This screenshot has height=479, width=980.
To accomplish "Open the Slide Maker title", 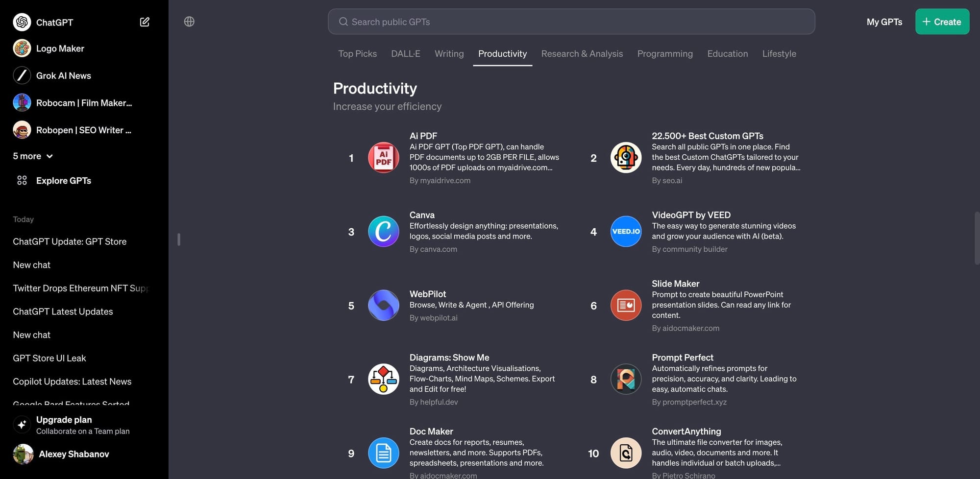I will tap(675, 284).
